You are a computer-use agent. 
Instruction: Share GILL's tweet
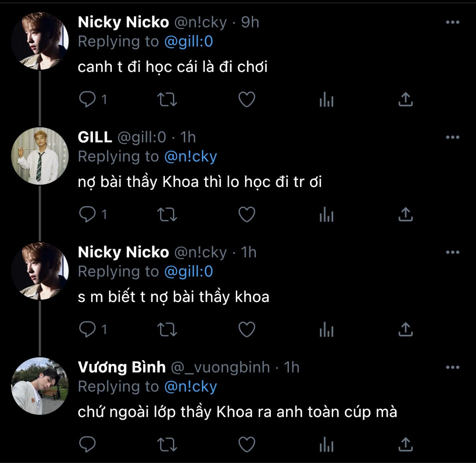[406, 214]
